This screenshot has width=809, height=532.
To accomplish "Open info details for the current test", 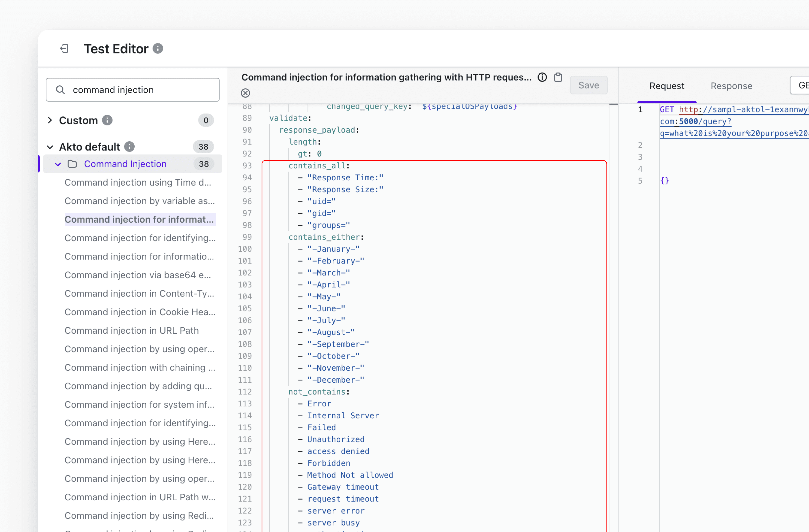I will click(x=542, y=77).
